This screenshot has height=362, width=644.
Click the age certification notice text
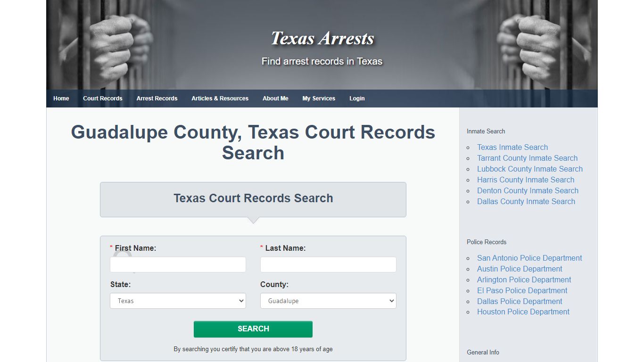[x=253, y=349]
